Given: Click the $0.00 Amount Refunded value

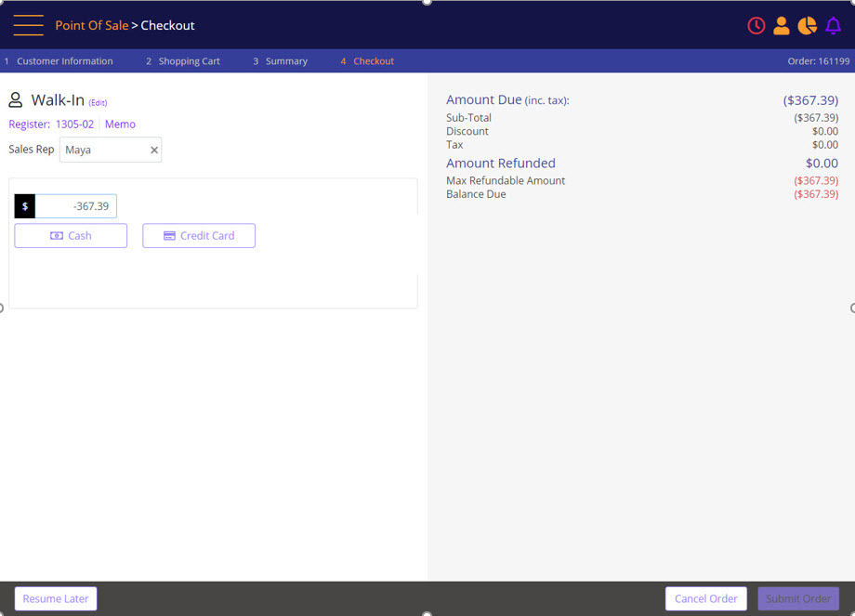Looking at the screenshot, I should point(822,163).
